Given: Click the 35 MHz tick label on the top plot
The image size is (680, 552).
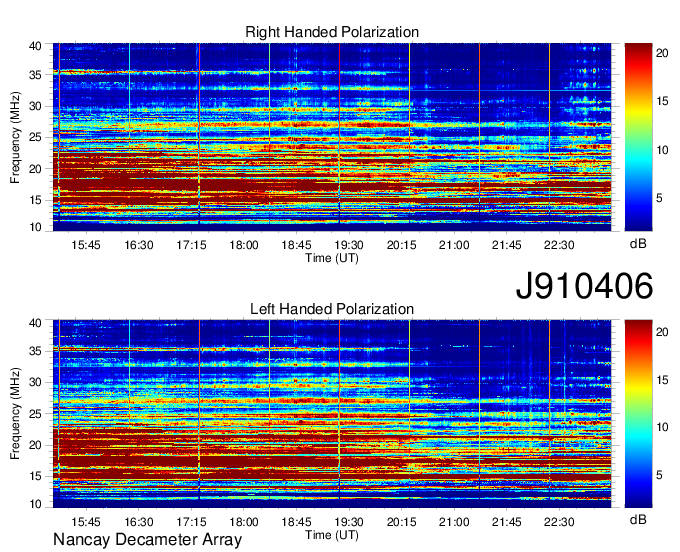Looking at the screenshot, I should [35, 75].
